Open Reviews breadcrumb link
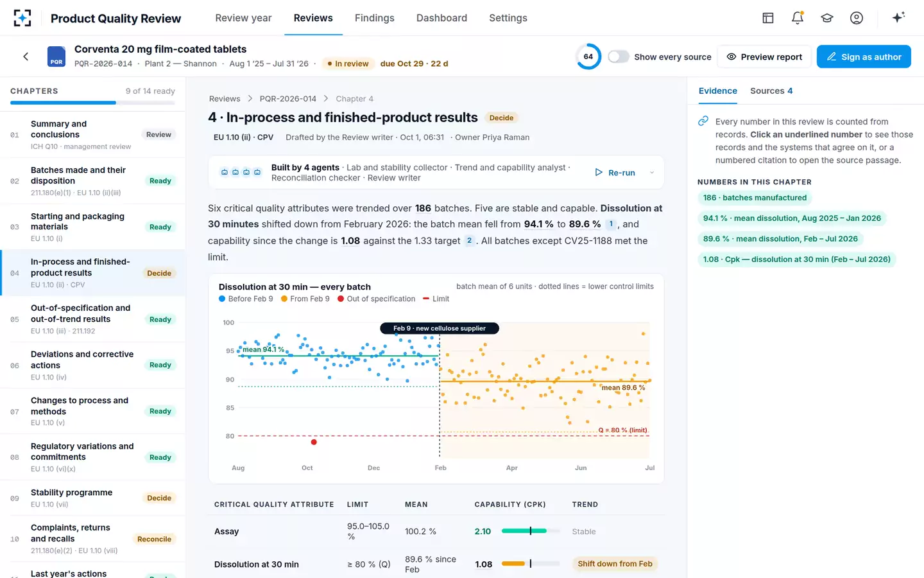The image size is (924, 578). [225, 98]
